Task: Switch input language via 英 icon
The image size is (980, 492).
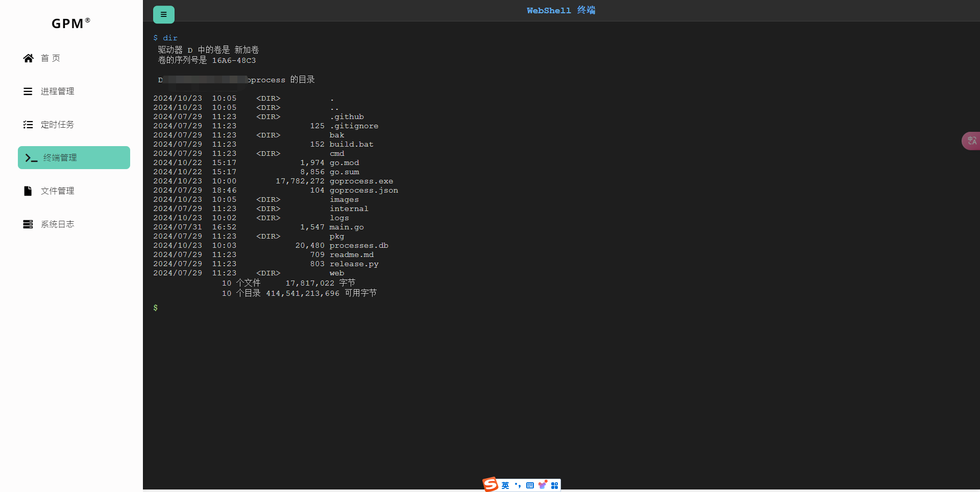Action: 505,485
